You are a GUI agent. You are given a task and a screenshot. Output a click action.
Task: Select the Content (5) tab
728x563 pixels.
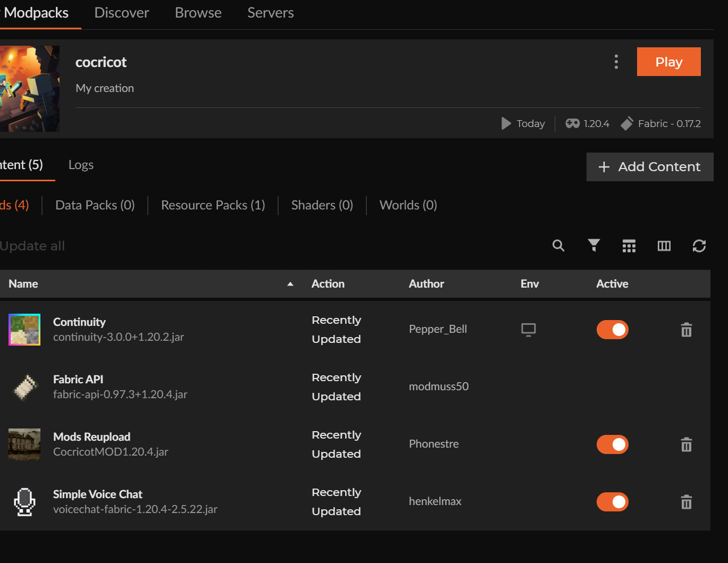click(x=21, y=165)
